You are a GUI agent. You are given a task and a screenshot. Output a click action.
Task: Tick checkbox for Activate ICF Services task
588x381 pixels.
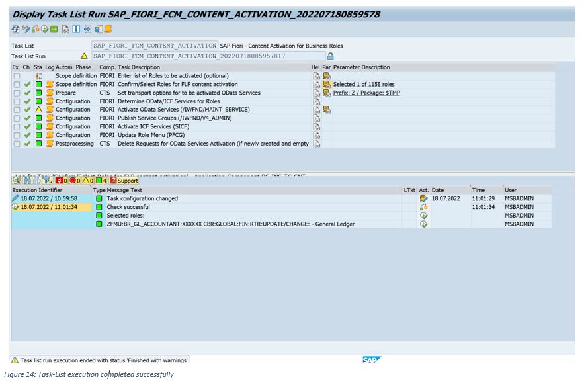17,127
